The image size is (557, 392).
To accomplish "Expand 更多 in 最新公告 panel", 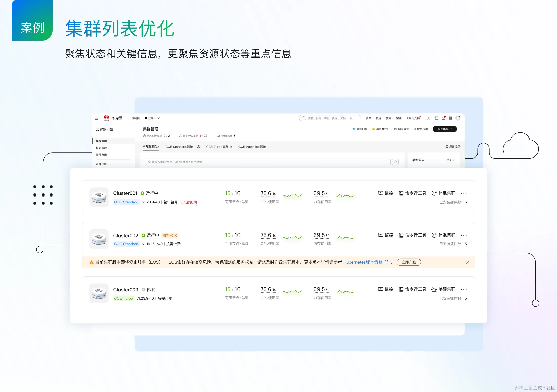I will point(451,160).
